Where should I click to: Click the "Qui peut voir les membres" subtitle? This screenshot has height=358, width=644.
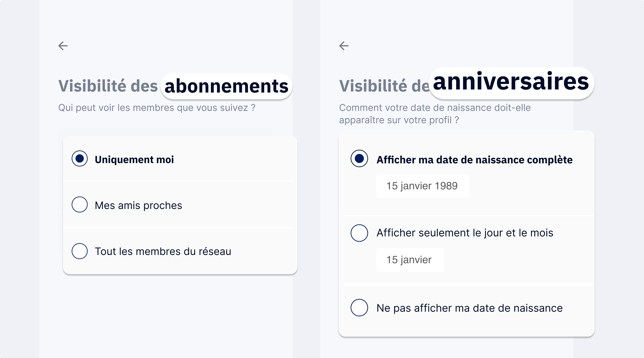tap(157, 108)
